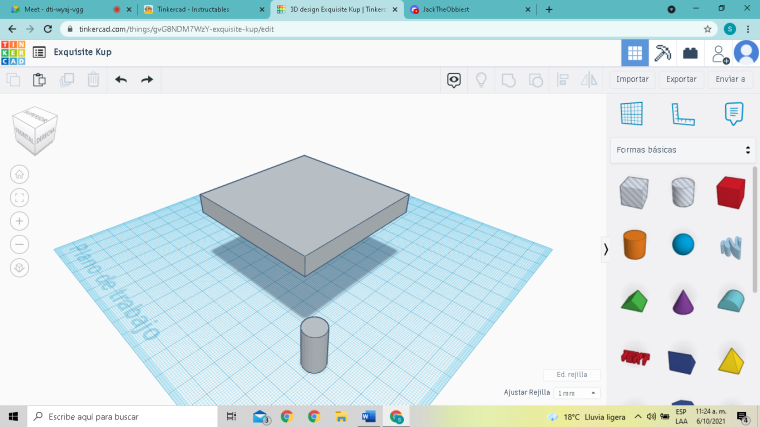Viewport: 760px width, 427px height.
Task: Open the Notes tool
Action: [734, 114]
